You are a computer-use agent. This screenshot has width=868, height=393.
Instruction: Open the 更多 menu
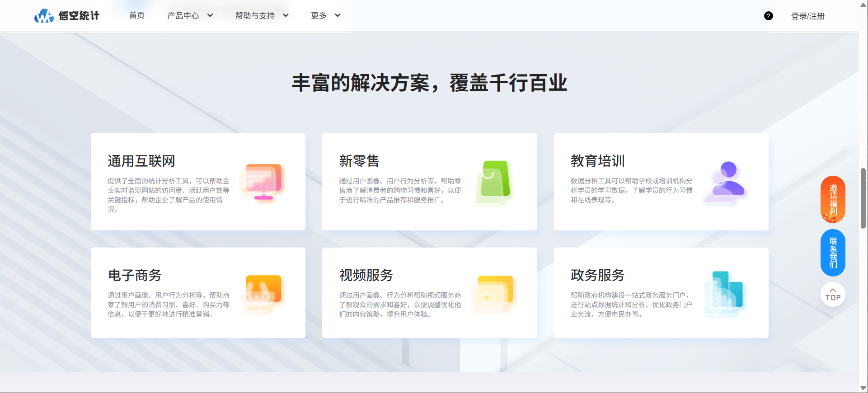pos(319,15)
